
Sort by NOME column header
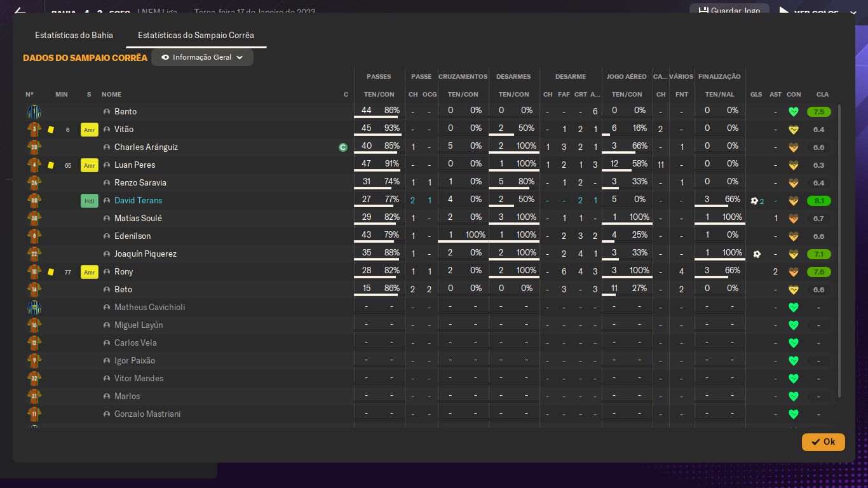tap(111, 94)
